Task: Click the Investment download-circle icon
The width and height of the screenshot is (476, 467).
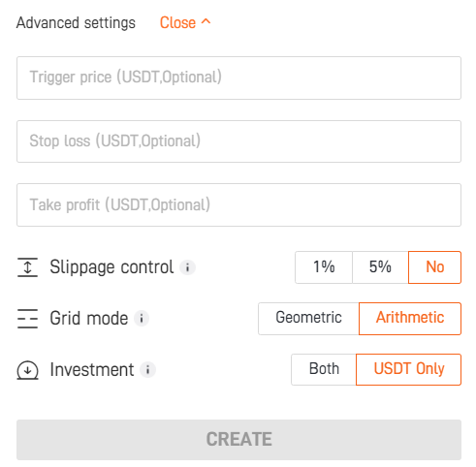Action: [x=27, y=370]
